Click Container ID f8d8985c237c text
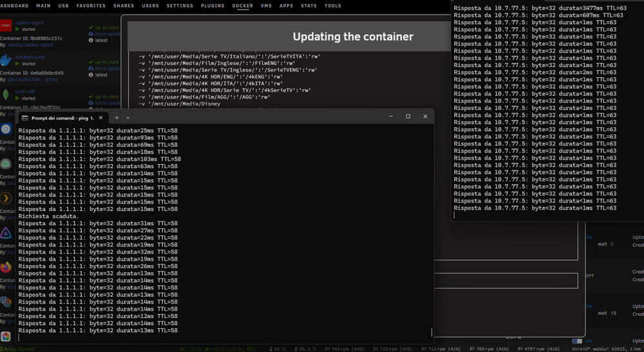The height and width of the screenshot is (352, 644). [x=31, y=38]
